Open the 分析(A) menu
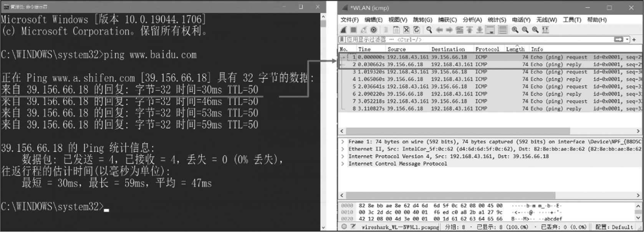The width and height of the screenshot is (644, 232). click(x=472, y=20)
